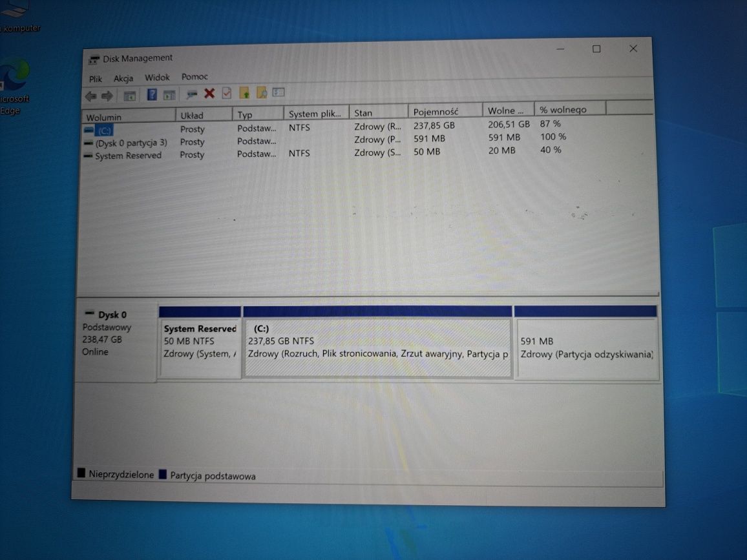This screenshot has height=560, width=747.
Task: Click the folder with green arrow icon
Action: (x=244, y=93)
